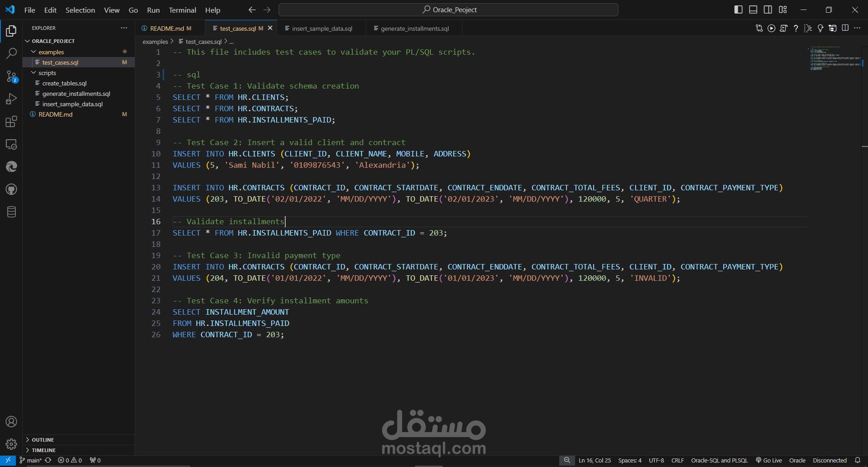Open the Accounts menu icon
868x467 pixels.
pyautogui.click(x=11, y=421)
